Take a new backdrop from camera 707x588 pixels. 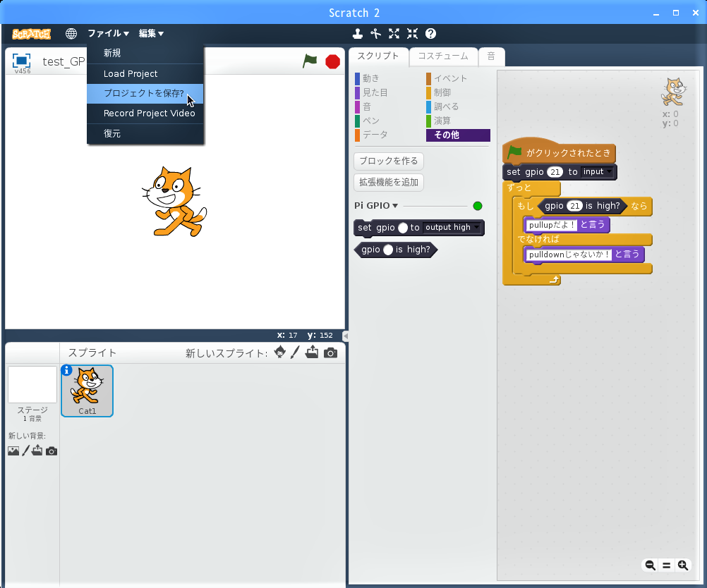click(x=52, y=451)
